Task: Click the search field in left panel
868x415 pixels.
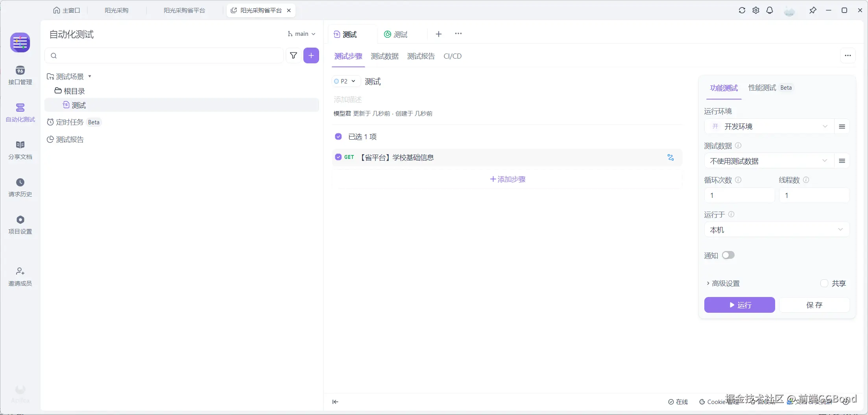Action: pos(164,55)
